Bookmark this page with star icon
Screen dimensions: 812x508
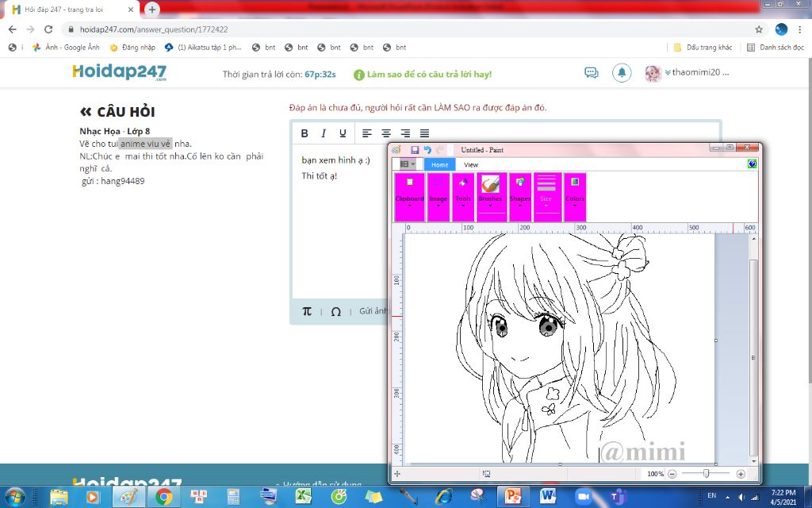(x=759, y=29)
